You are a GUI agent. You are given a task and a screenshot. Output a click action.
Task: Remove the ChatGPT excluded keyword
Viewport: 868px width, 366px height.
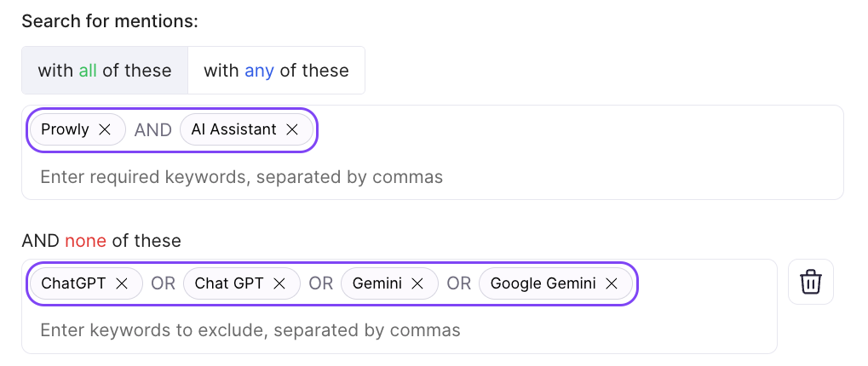tap(122, 283)
